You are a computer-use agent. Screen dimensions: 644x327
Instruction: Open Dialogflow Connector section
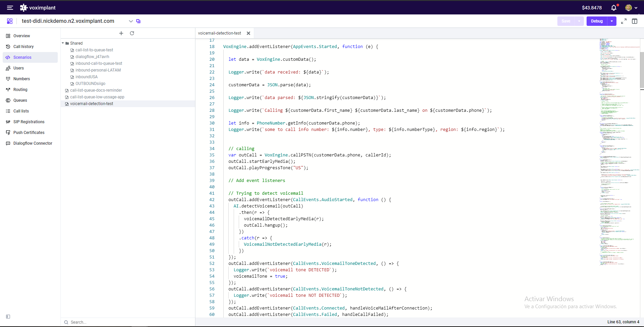point(30,143)
